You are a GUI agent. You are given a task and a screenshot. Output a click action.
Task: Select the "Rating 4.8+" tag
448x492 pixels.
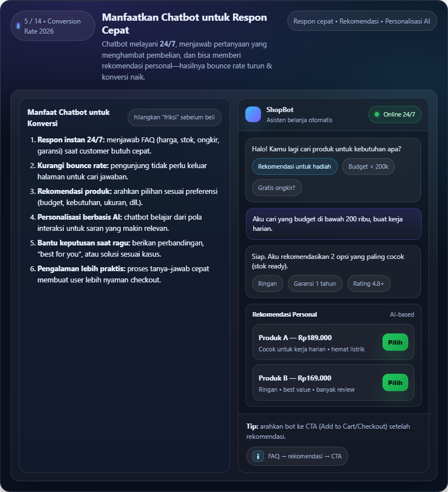coord(368,284)
